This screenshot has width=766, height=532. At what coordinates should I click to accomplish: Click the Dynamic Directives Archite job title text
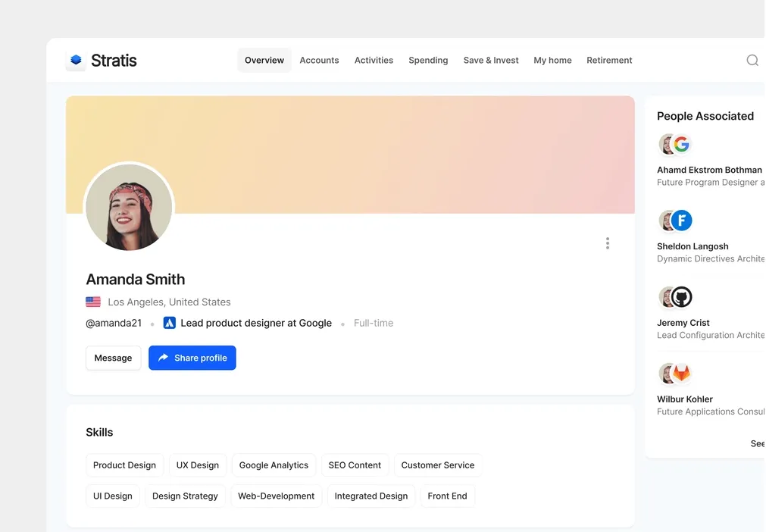click(x=711, y=258)
